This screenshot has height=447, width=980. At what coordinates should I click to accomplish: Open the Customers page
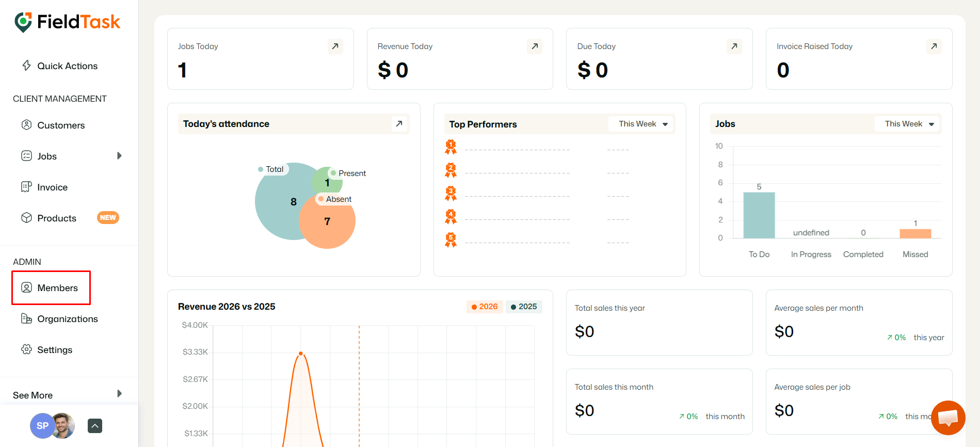click(61, 125)
